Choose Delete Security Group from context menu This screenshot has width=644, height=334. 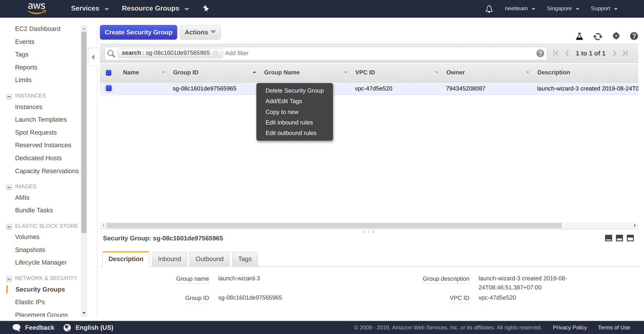tap(295, 91)
